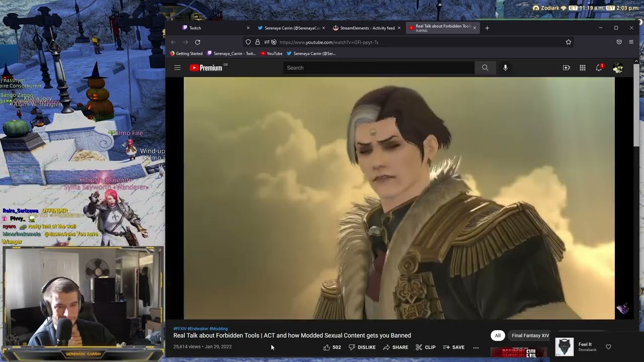Close the Twitch tab

coord(248,28)
